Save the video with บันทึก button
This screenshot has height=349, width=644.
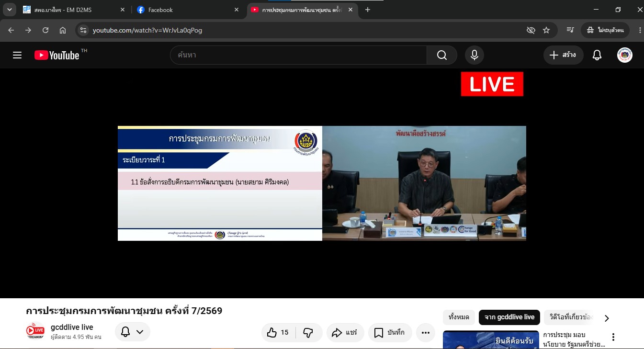(x=390, y=332)
